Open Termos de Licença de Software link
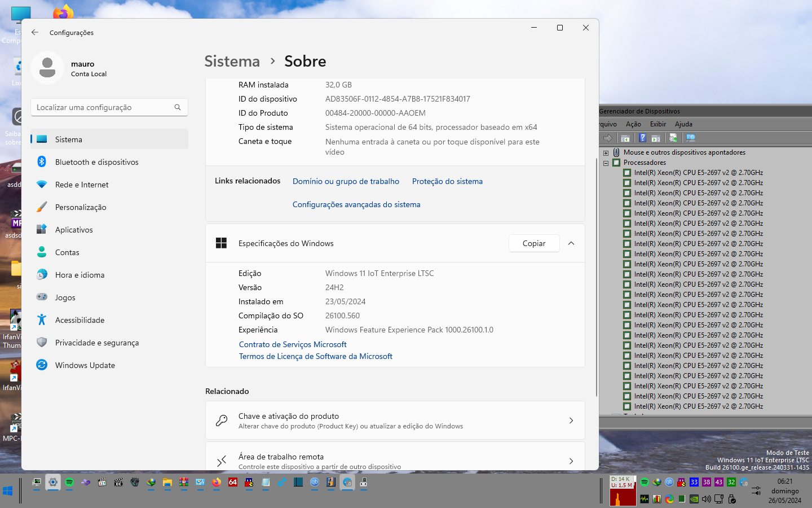The width and height of the screenshot is (812, 508). tap(316, 356)
